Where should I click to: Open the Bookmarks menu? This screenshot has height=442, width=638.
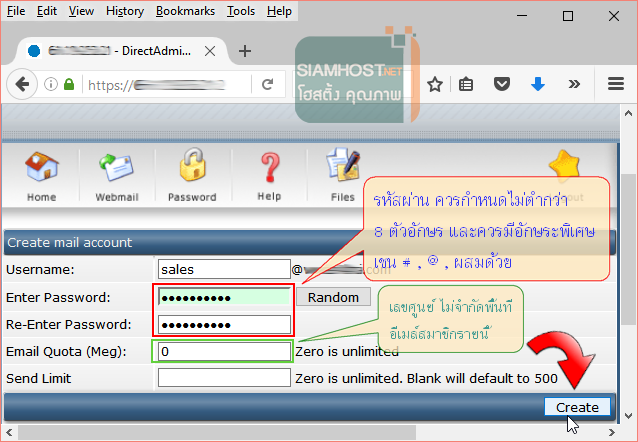pos(185,11)
